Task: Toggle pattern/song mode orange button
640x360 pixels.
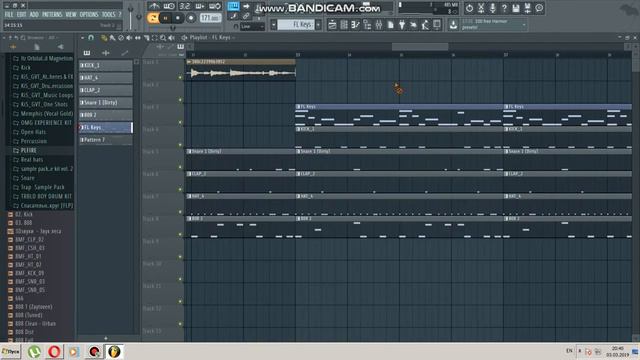Action: coord(153,18)
